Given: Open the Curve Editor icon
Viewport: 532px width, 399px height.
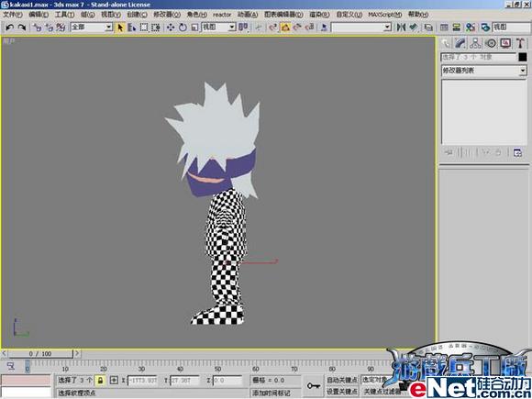Looking at the screenshot, I should pos(444,28).
